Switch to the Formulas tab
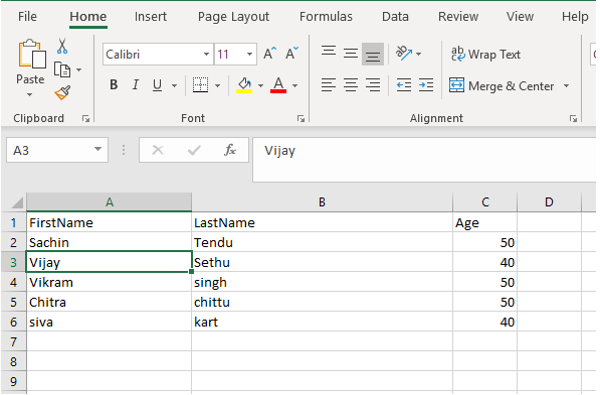 [326, 17]
